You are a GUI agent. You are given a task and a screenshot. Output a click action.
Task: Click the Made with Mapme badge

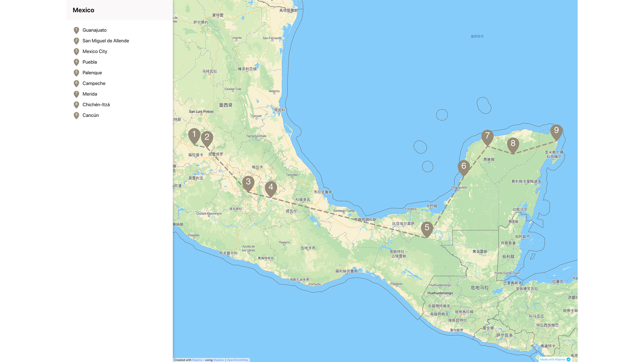click(555, 359)
